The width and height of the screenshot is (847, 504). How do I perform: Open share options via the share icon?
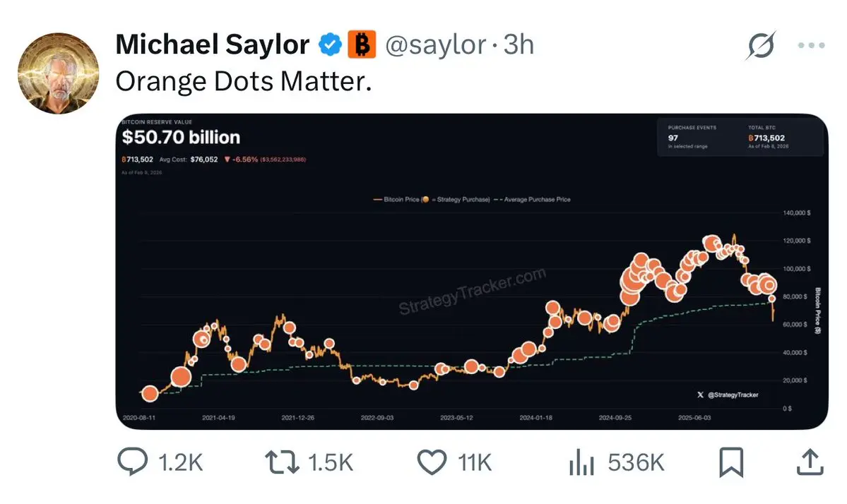coord(810,462)
